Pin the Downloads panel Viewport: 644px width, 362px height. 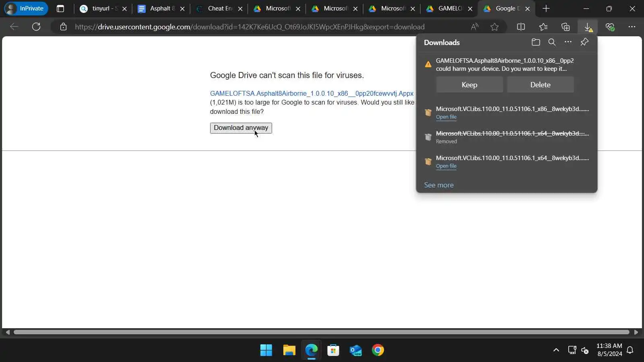click(584, 42)
